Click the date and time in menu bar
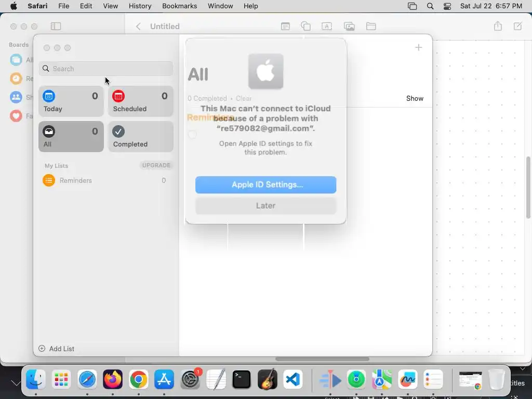This screenshot has width=532, height=399. click(491, 6)
